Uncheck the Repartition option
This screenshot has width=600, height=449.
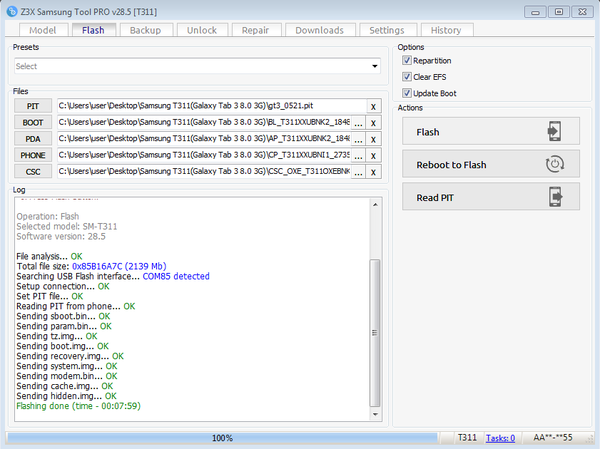407,60
